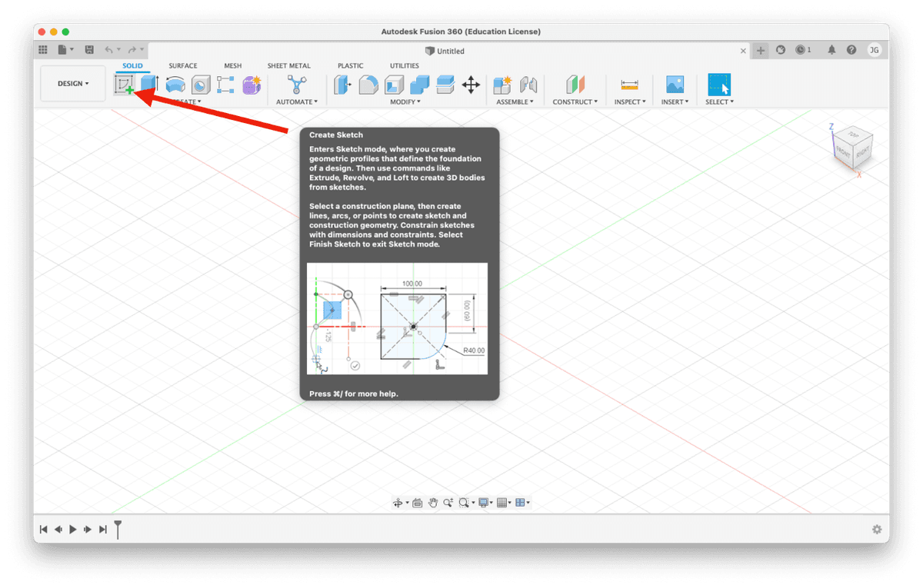The width and height of the screenshot is (923, 588).
Task: Undo the last action
Action: 111,50
